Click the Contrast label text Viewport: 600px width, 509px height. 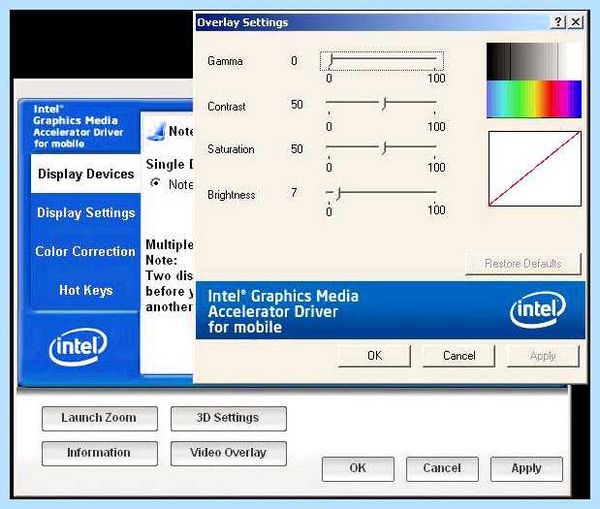[226, 106]
